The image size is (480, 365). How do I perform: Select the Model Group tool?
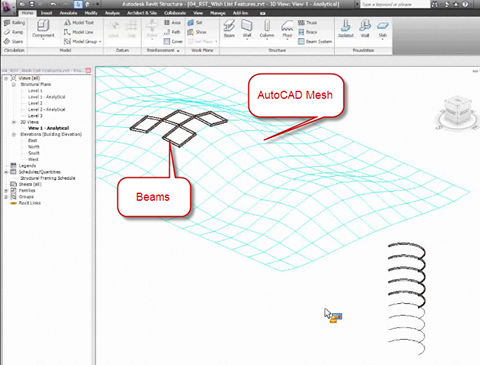(x=81, y=41)
